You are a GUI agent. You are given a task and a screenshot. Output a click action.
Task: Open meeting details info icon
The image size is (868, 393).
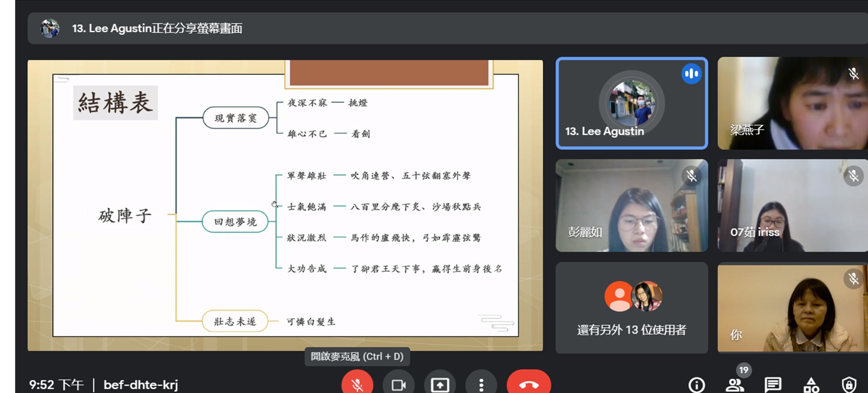[x=697, y=385]
